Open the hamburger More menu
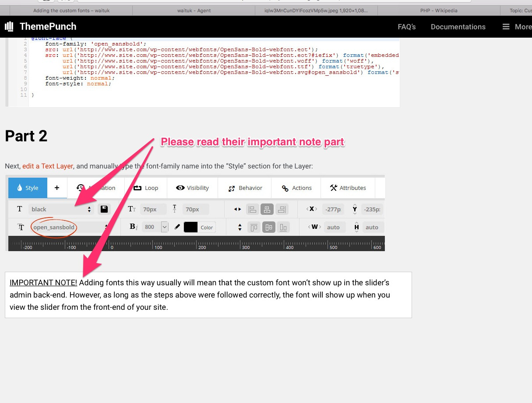The image size is (532, 403). point(517,27)
